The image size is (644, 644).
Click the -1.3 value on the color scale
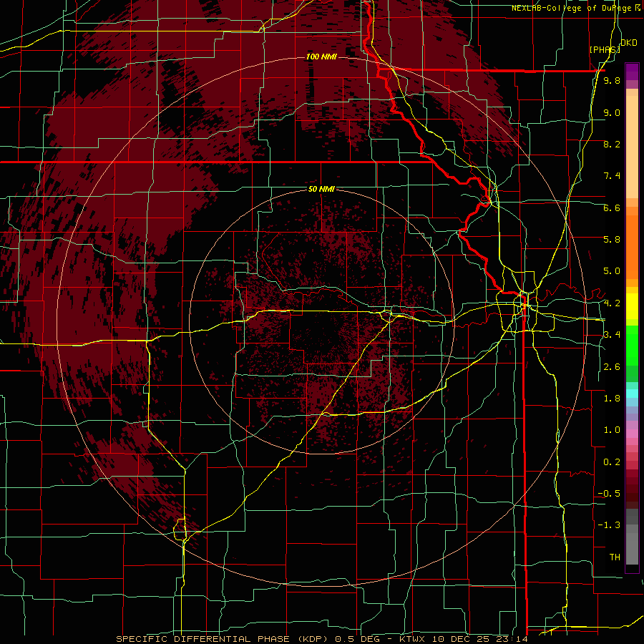tap(609, 525)
